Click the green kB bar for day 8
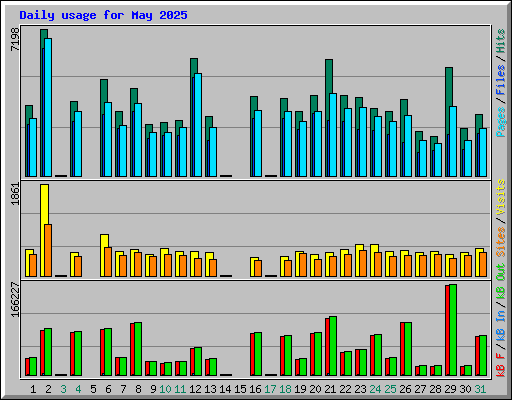 tap(138, 349)
